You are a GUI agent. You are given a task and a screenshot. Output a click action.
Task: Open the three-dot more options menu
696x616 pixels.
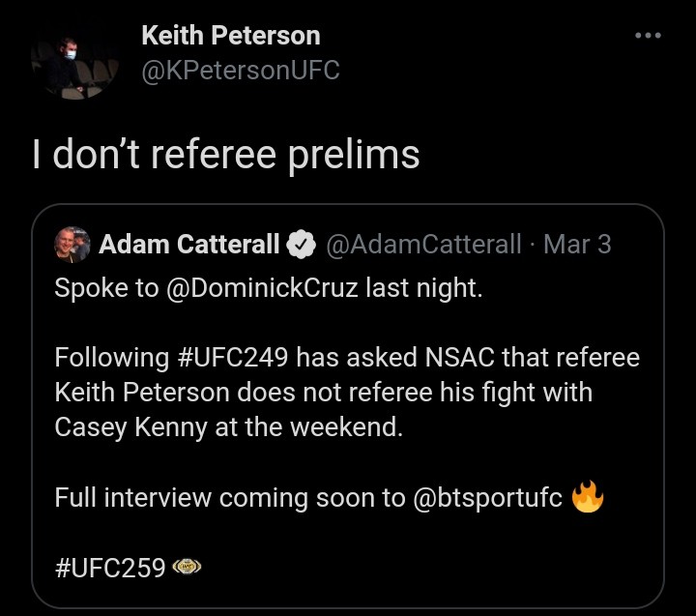pyautogui.click(x=648, y=36)
